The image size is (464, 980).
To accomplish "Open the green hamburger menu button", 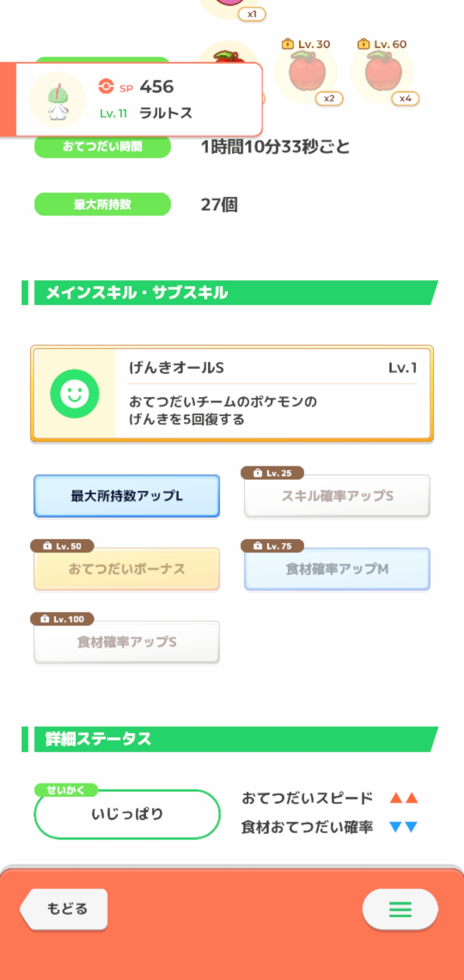I will (400, 909).
